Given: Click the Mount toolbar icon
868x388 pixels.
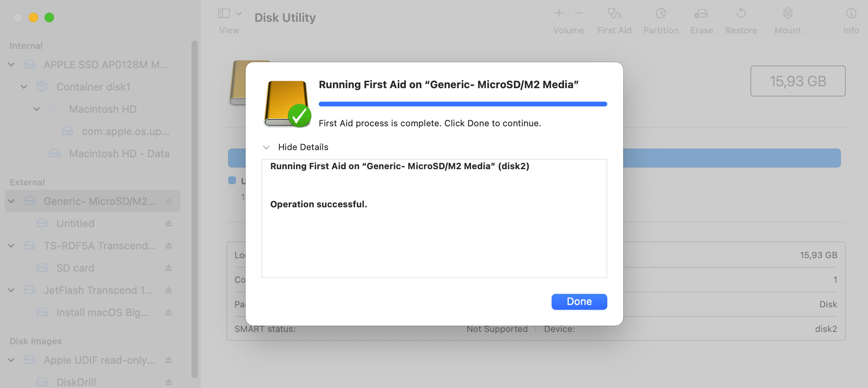Looking at the screenshot, I should tap(787, 14).
